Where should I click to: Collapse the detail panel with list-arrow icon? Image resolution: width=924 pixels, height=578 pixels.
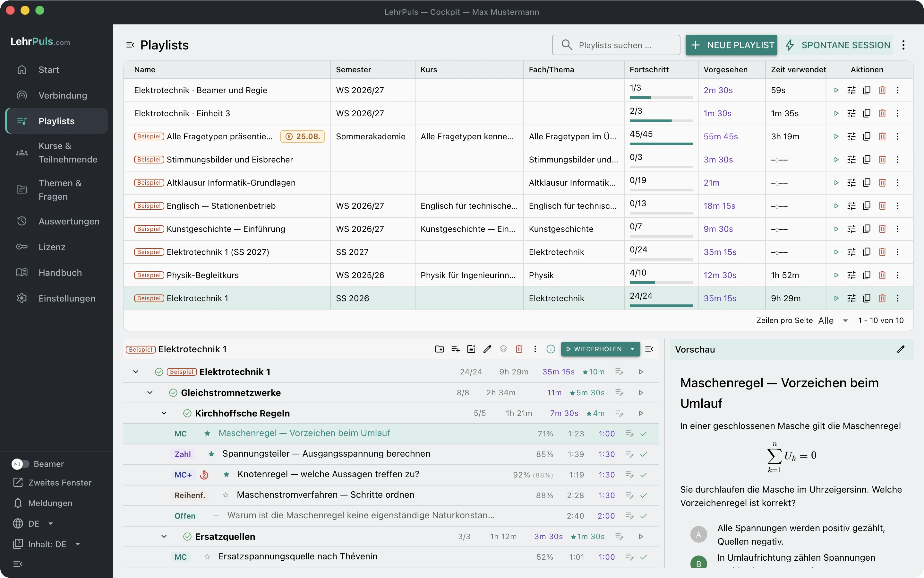click(649, 349)
